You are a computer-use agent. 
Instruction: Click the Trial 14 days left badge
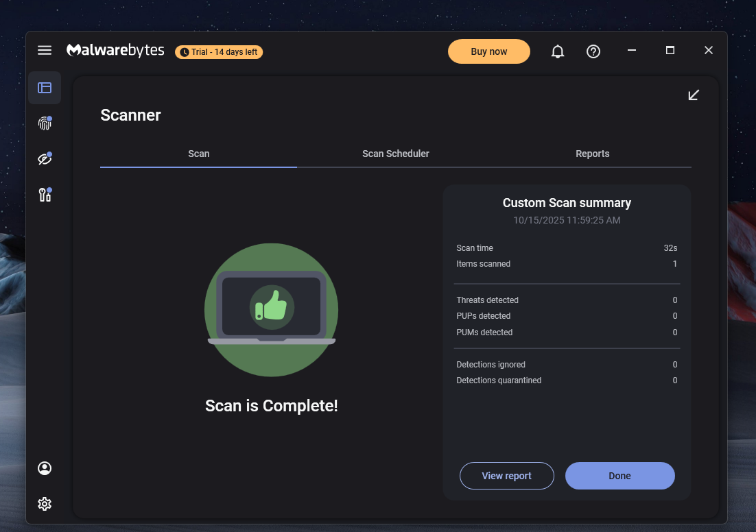(219, 52)
